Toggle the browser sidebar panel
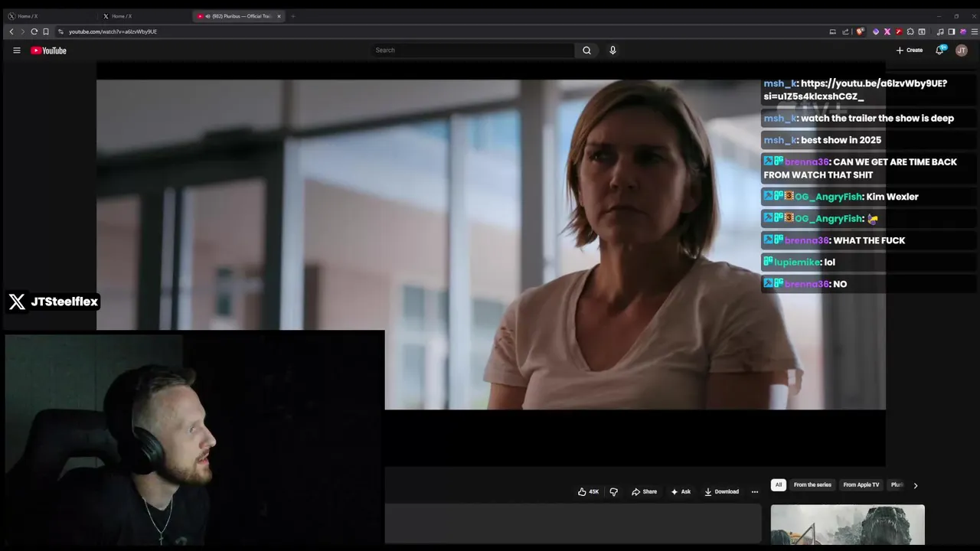 [x=952, y=31]
